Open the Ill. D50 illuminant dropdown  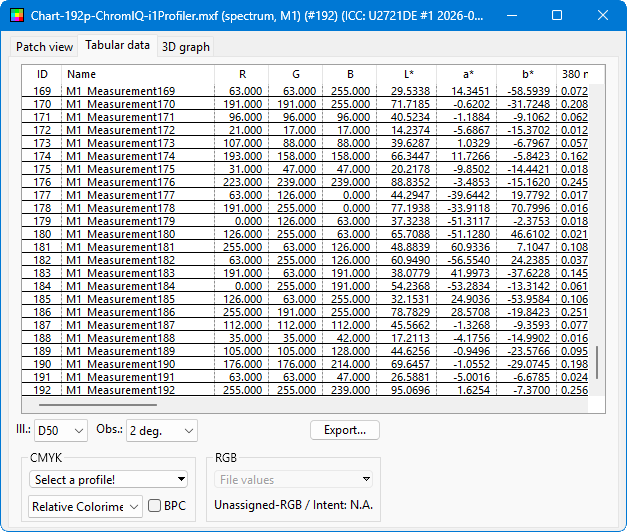pyautogui.click(x=61, y=430)
